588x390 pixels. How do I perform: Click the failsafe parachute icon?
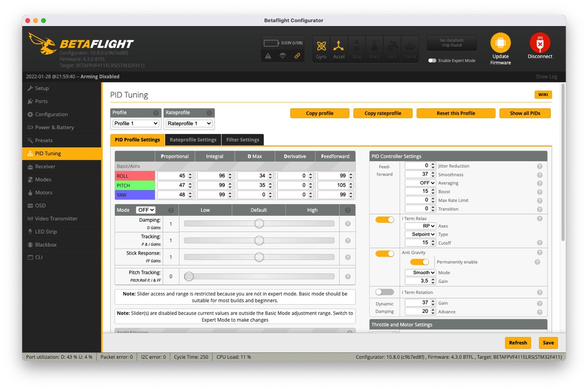pyautogui.click(x=283, y=56)
